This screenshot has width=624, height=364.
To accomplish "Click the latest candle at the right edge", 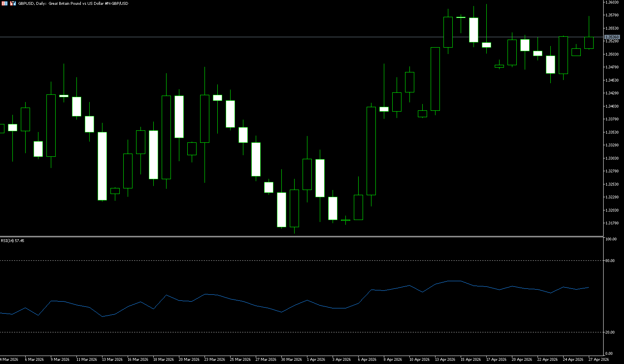I will click(589, 43).
